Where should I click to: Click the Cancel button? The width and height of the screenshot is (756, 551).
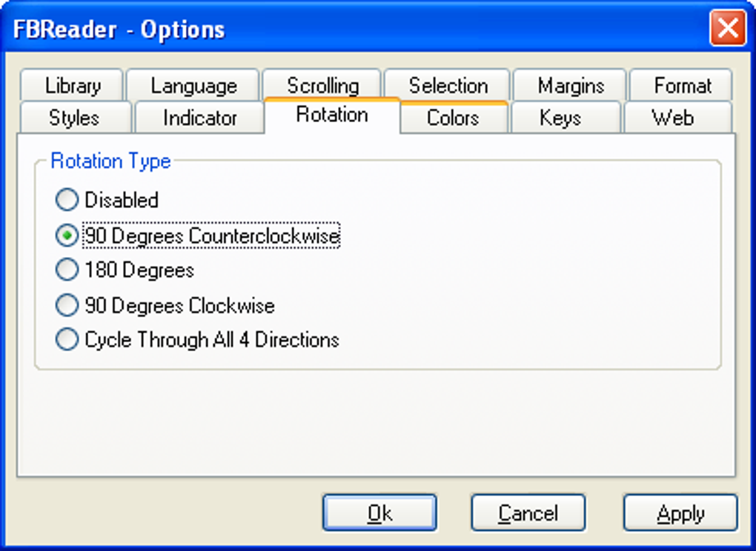tap(528, 513)
